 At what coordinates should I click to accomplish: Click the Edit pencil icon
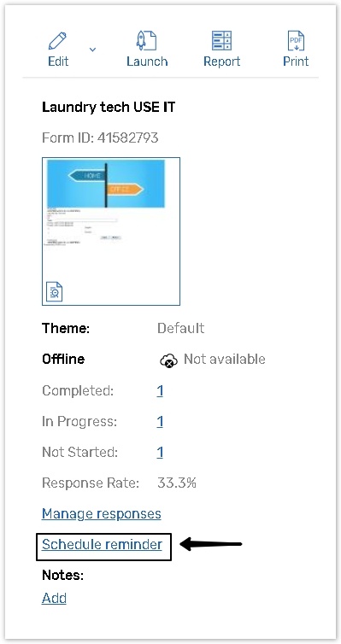coord(57,41)
